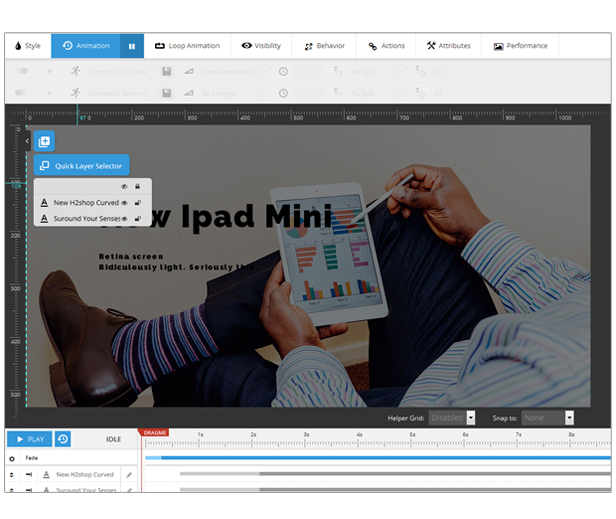Toggle lock on Suround Your Senses layer
The width and height of the screenshot is (616, 519).
[138, 219]
